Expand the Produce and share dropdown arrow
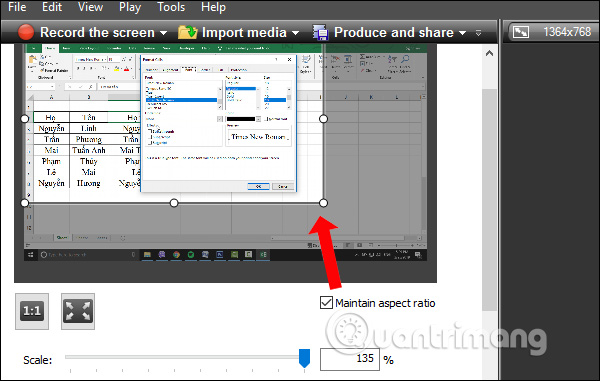 point(462,33)
